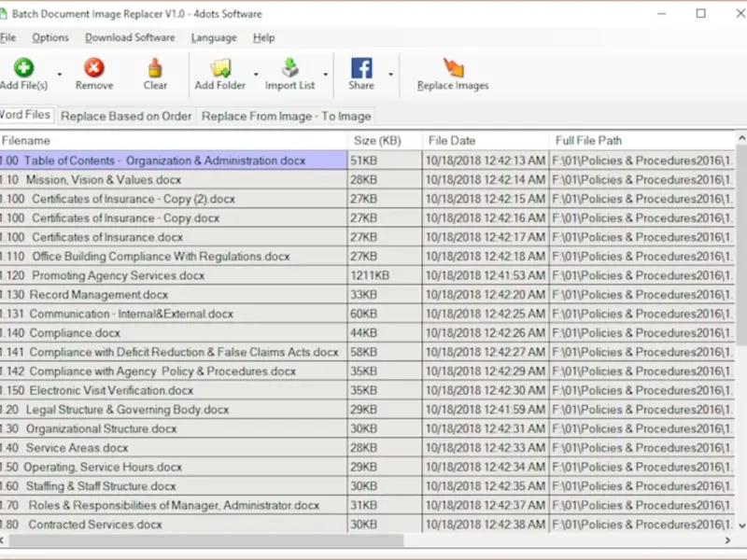Image resolution: width=747 pixels, height=560 pixels.
Task: Click the 60KB size cell
Action: [x=385, y=314]
